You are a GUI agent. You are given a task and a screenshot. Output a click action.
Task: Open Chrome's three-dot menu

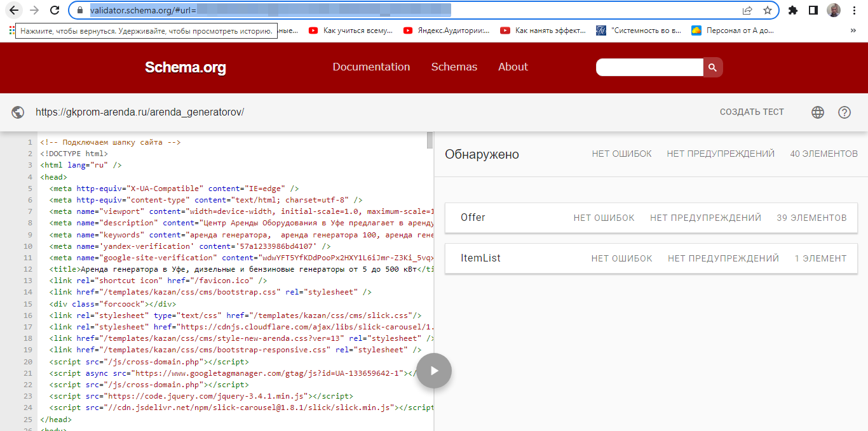pyautogui.click(x=853, y=10)
